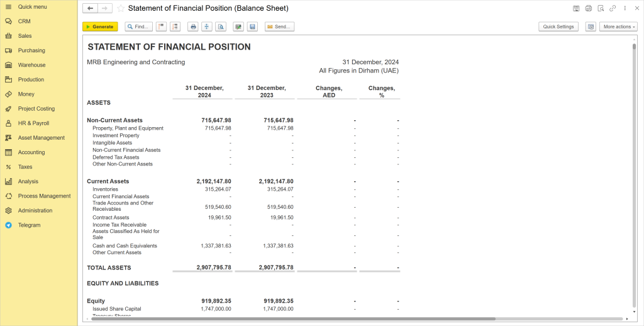Click the gray preview icon in the title bar

pos(601,8)
